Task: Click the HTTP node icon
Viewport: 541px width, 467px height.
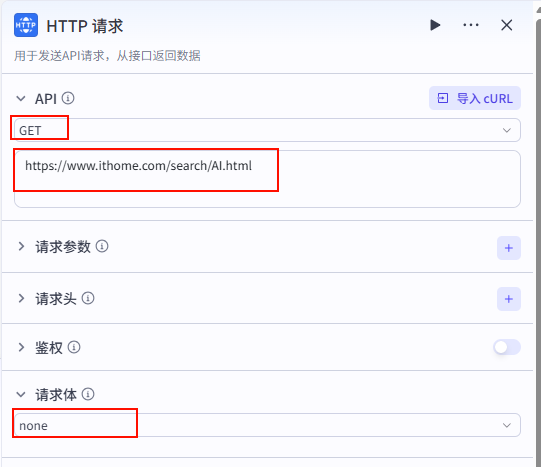Action: click(x=26, y=25)
